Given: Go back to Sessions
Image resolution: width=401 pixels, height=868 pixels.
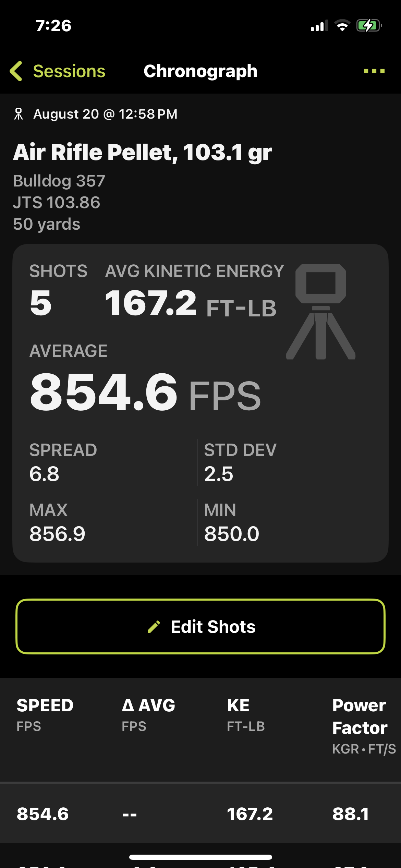Looking at the screenshot, I should coord(58,71).
